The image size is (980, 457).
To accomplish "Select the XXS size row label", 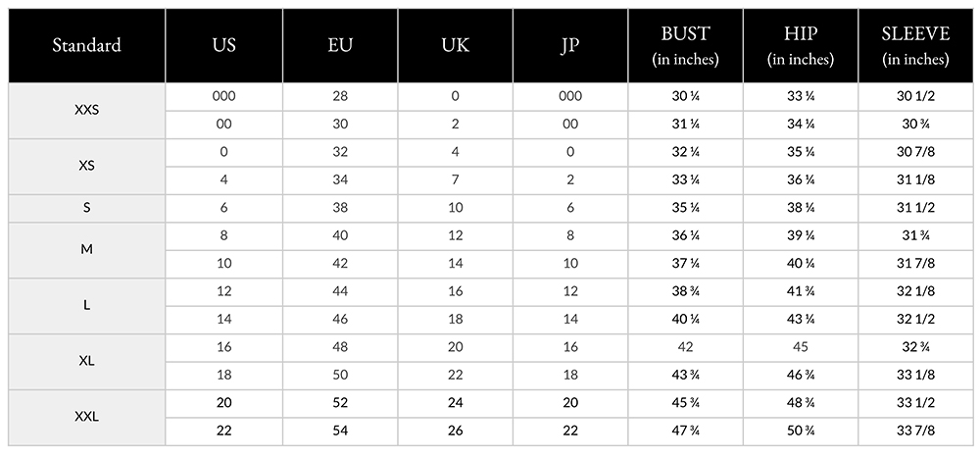I will point(86,111).
